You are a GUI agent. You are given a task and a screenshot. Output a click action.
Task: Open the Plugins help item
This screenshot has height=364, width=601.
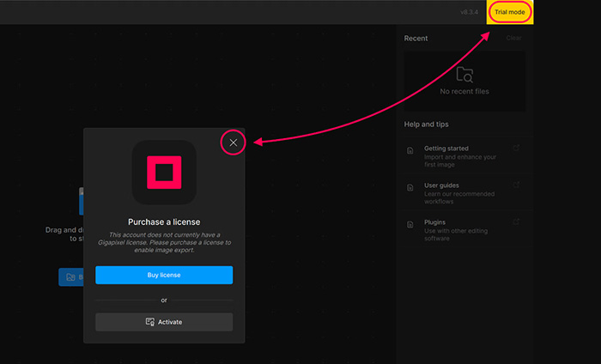[464, 230]
